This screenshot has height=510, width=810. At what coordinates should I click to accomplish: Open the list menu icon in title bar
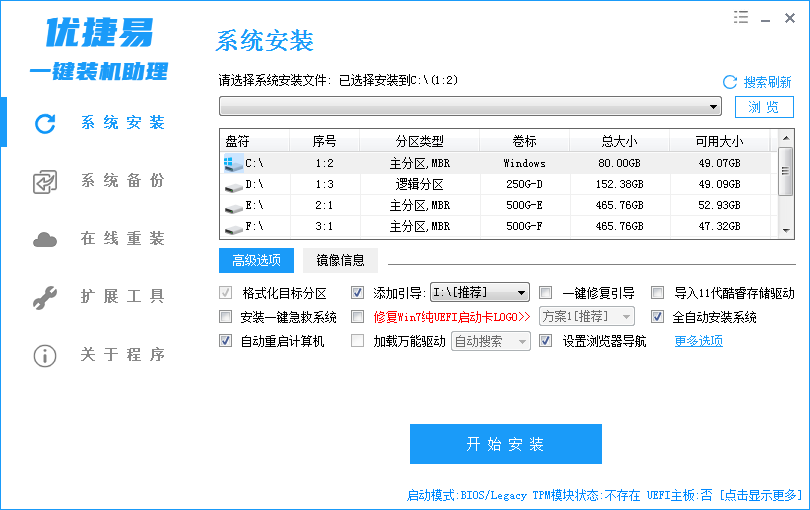point(741,16)
